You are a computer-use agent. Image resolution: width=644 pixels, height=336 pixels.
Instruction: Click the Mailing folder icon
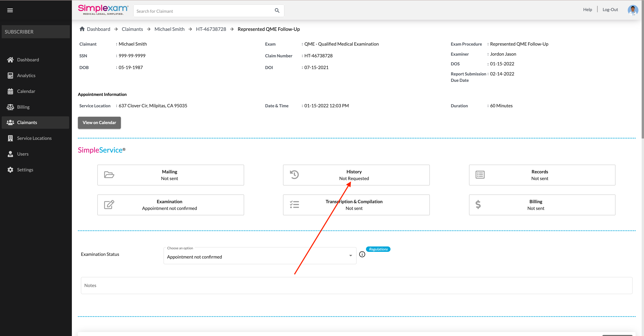(109, 175)
